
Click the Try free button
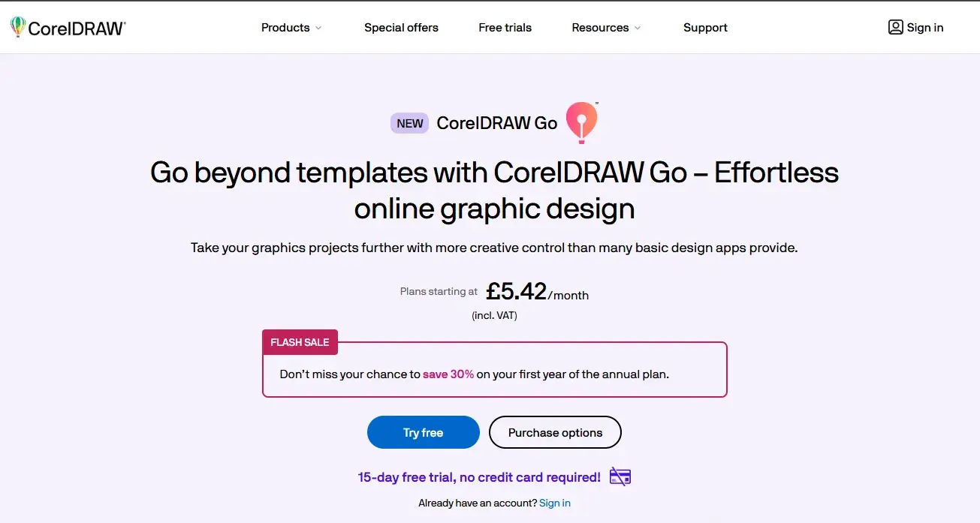coord(423,432)
